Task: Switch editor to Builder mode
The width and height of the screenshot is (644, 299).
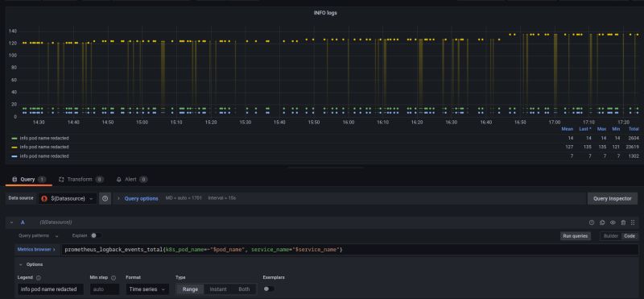Action: pyautogui.click(x=611, y=236)
